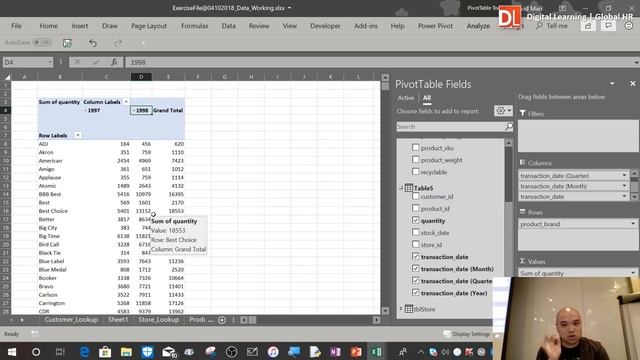Click the macro record icon in status bar
The width and height of the screenshot is (640, 360).
[35, 334]
